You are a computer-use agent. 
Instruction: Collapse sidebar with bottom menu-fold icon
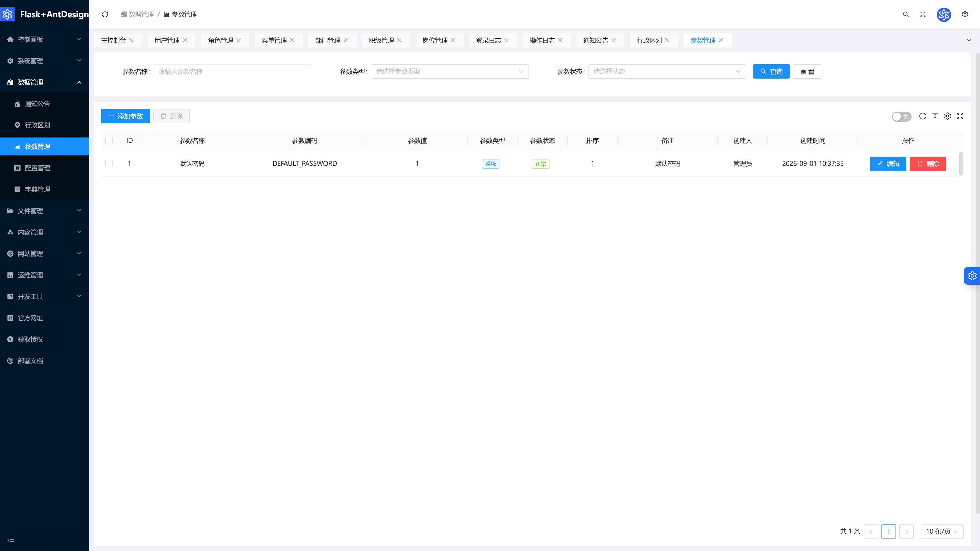[11, 540]
